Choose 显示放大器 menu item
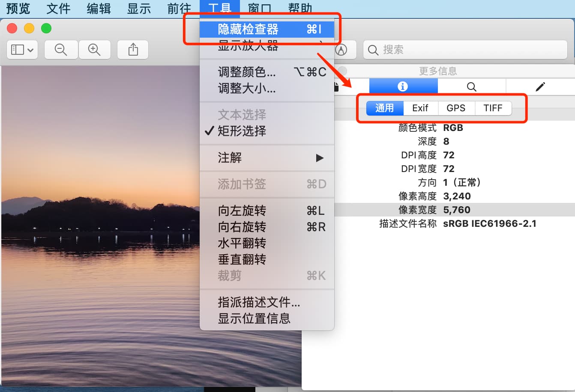The height and width of the screenshot is (392, 575). (x=267, y=45)
